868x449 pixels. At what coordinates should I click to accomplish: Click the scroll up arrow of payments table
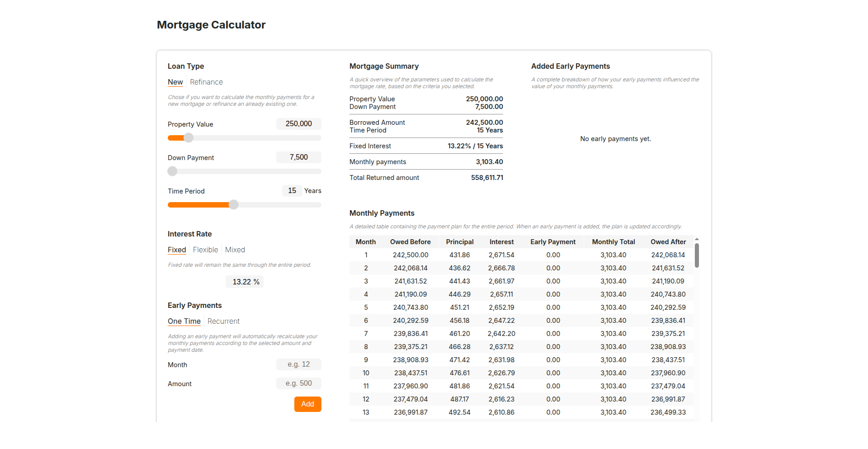697,239
